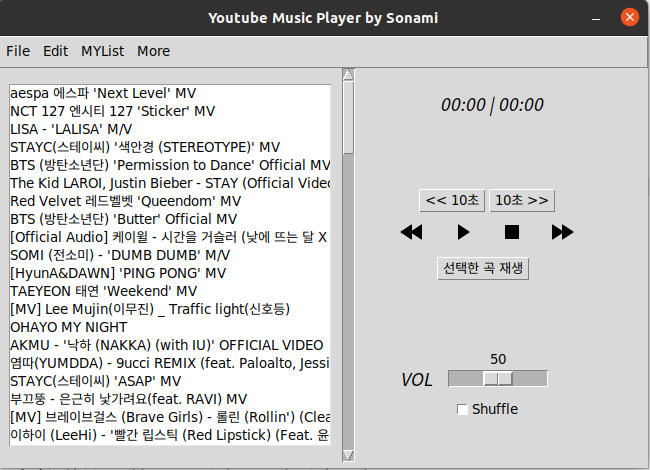The height and width of the screenshot is (470, 650).
Task: Select TAEYEON 'Weekend' MV song
Action: 170,291
